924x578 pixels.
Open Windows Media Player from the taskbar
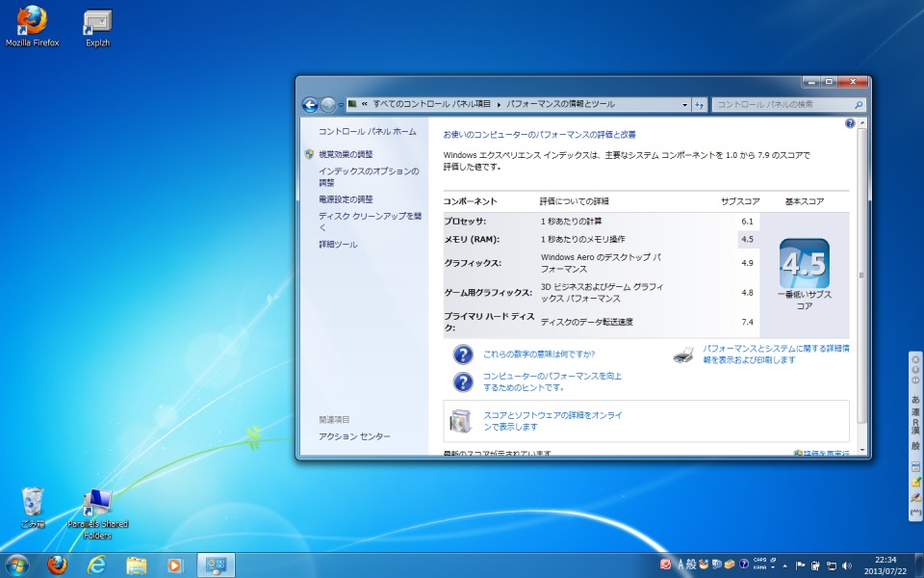175,565
